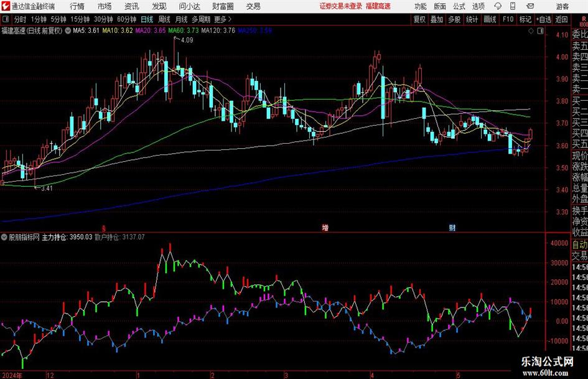
Task: Open the headset customer service icon
Action: click(498, 6)
